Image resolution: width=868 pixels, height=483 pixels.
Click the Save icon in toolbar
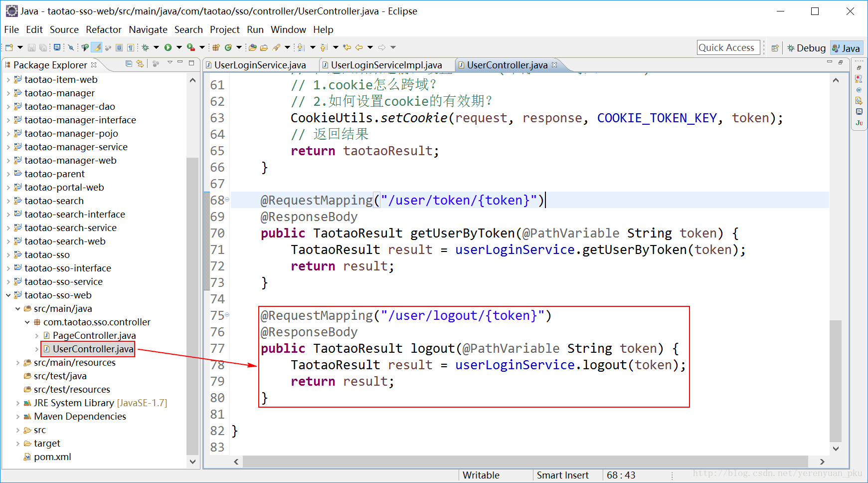[31, 47]
